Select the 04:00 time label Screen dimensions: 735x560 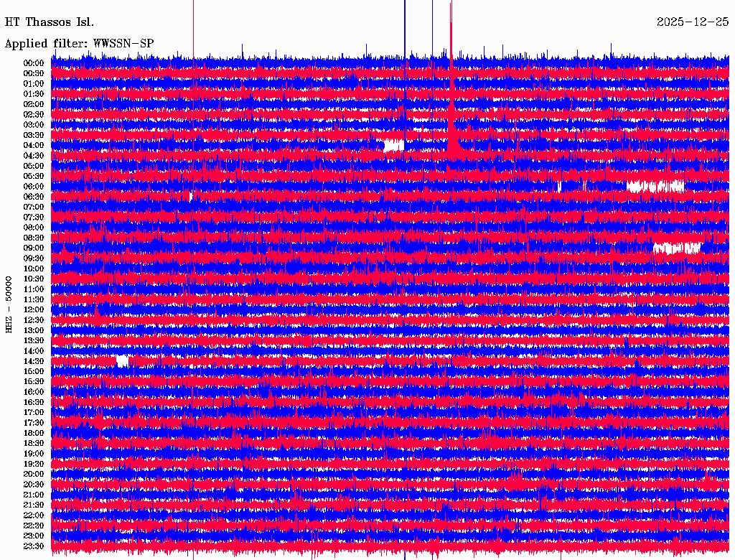click(34, 145)
